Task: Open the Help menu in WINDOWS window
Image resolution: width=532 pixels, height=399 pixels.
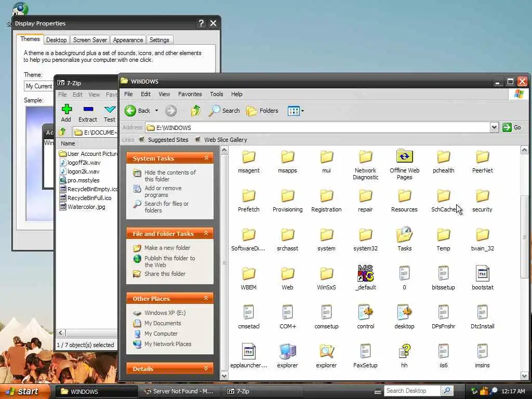Action: coord(237,94)
